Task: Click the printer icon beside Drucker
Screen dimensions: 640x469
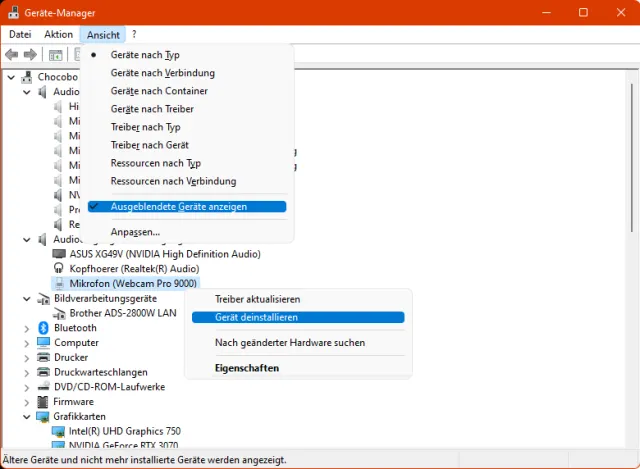Action: pos(44,357)
